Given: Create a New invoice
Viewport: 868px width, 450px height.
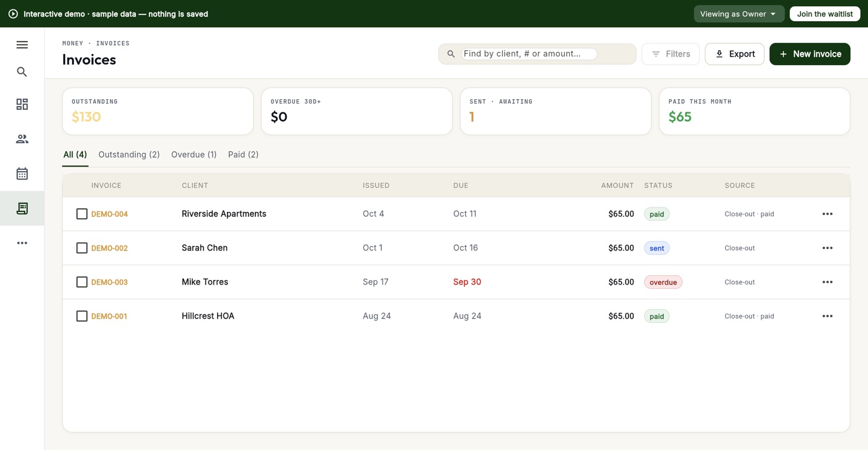Looking at the screenshot, I should tap(810, 54).
